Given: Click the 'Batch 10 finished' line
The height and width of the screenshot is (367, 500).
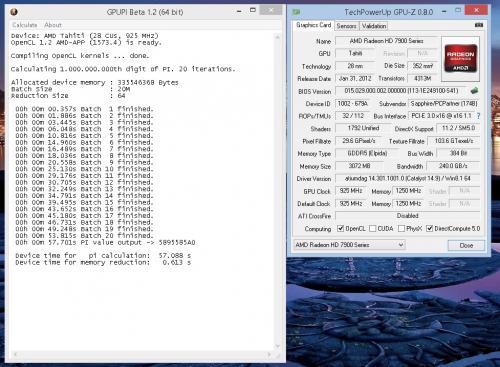Looking at the screenshot, I should pyautogui.click(x=84, y=169).
